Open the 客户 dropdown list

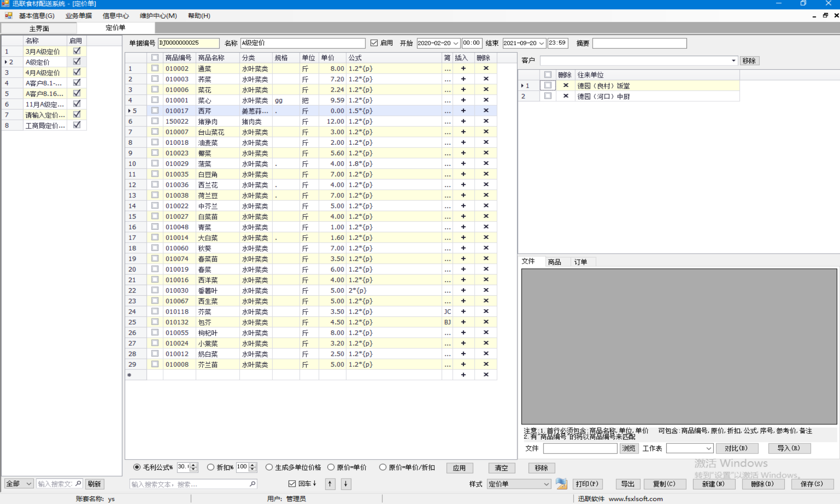coord(733,61)
